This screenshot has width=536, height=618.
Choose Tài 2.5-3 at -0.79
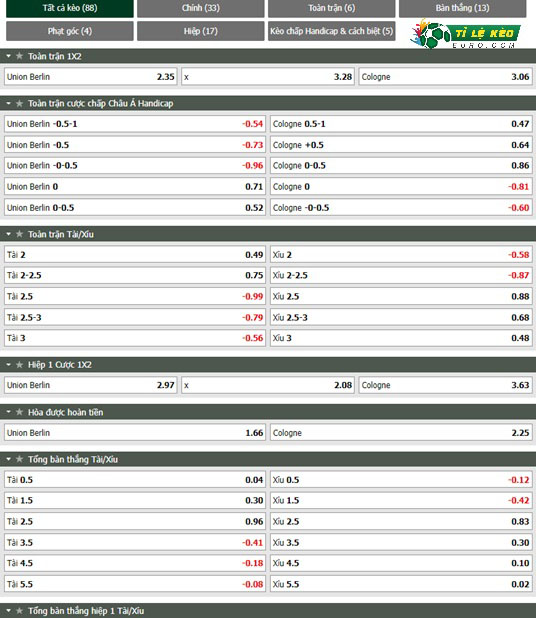point(135,317)
